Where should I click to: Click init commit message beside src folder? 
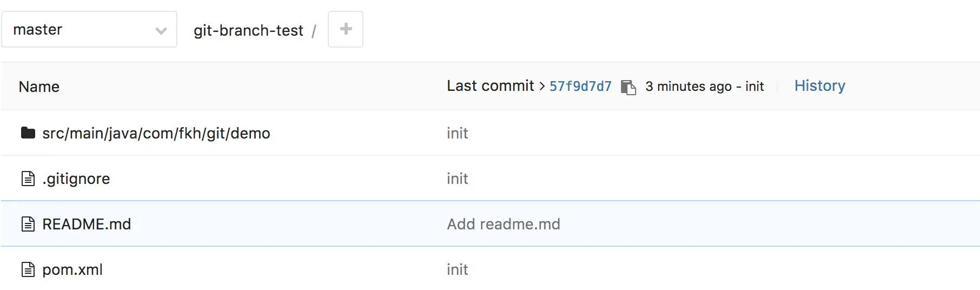[x=457, y=134]
